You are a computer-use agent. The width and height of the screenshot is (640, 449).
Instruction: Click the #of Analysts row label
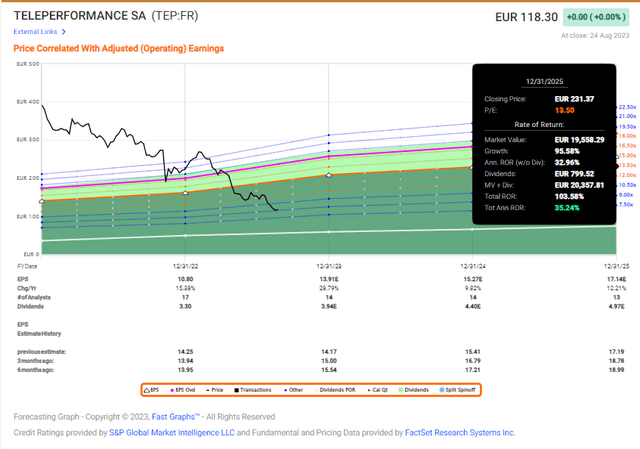(34, 297)
